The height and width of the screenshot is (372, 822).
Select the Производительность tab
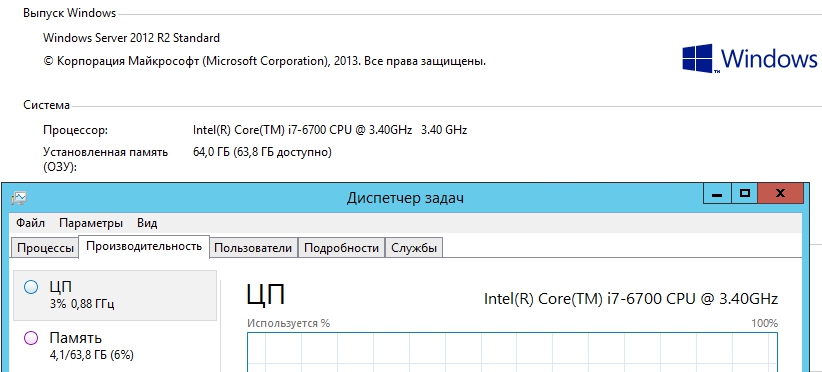point(144,246)
